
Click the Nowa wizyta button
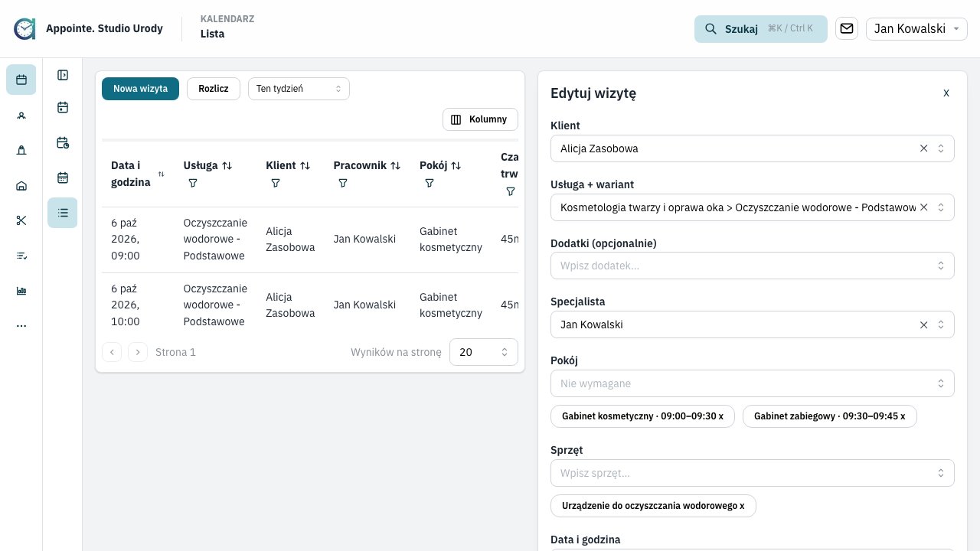(x=140, y=89)
